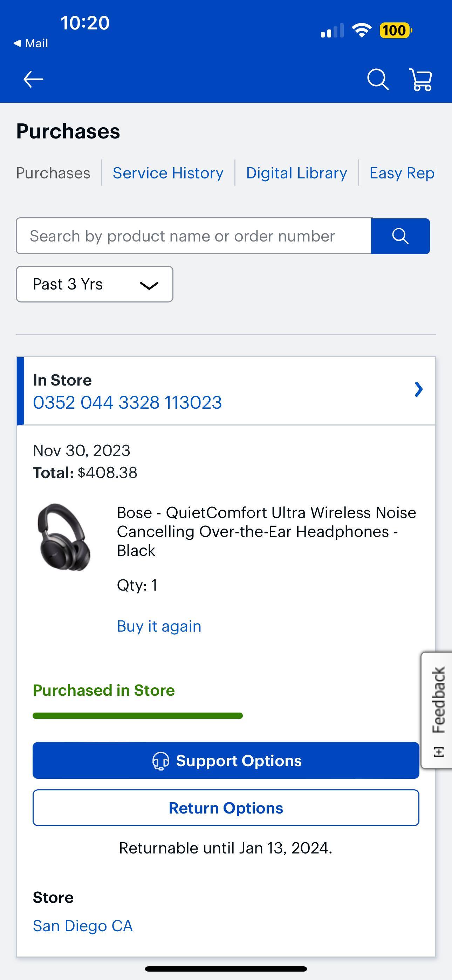
Task: Tap the headset Support Options button
Action: click(x=226, y=761)
